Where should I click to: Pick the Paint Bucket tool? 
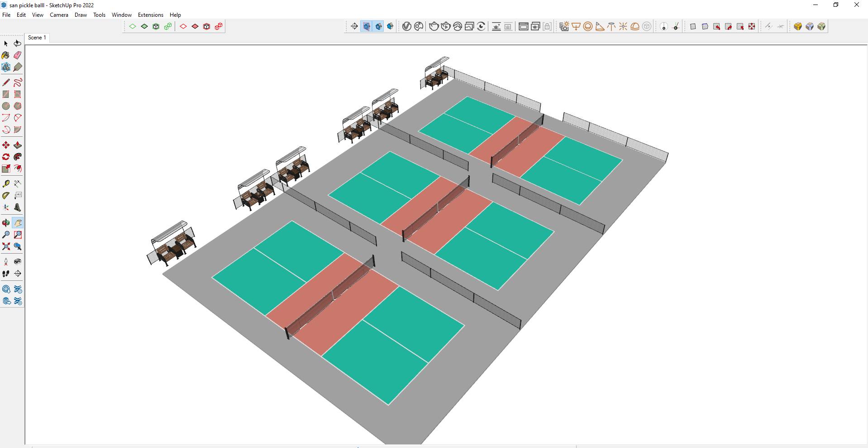click(6, 55)
